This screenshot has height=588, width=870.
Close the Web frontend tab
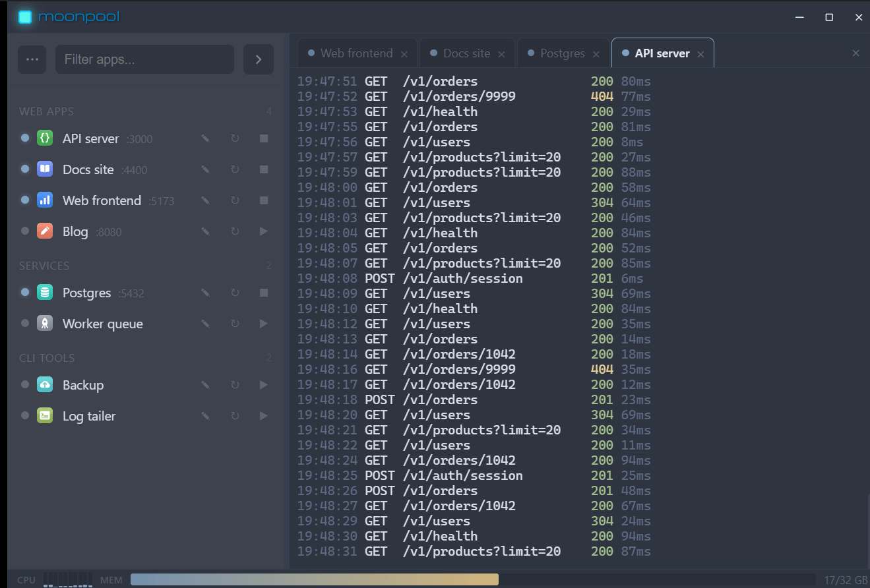tap(404, 54)
